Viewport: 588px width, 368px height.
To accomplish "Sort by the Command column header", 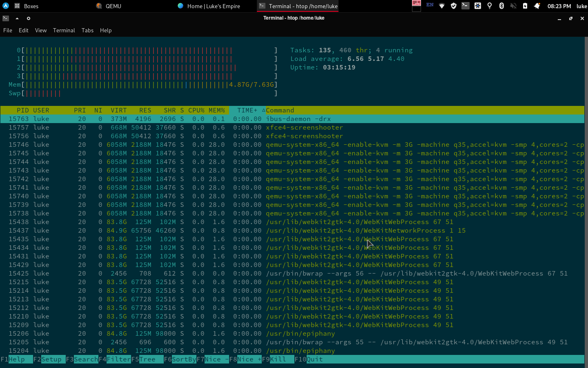I will pyautogui.click(x=280, y=110).
